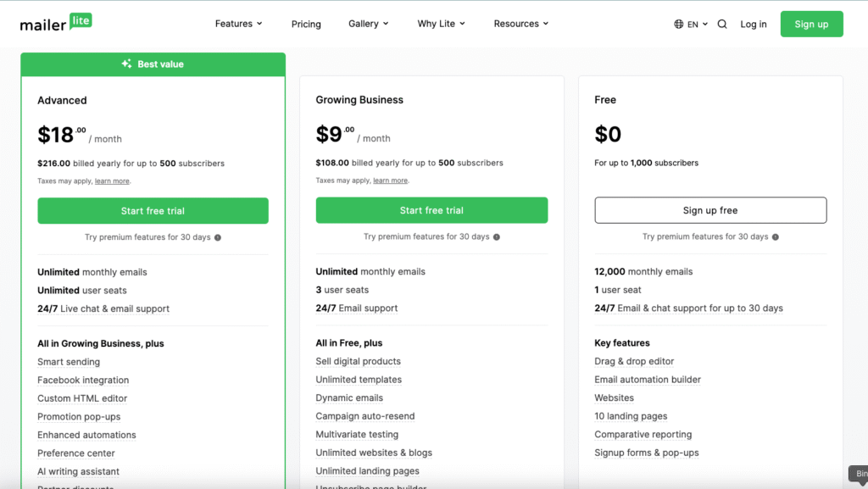868x489 pixels.
Task: Click learn more under Advanced taxes note
Action: point(112,181)
